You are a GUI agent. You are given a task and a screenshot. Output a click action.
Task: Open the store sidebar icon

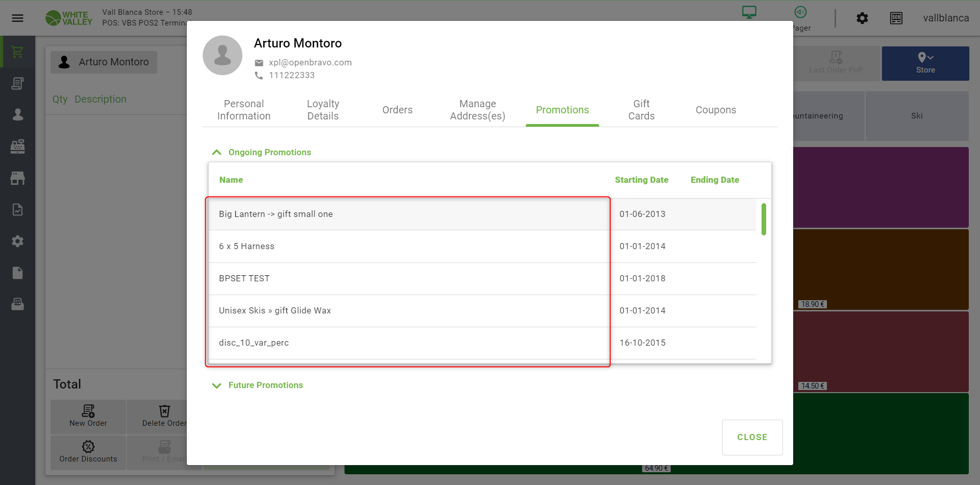17,178
